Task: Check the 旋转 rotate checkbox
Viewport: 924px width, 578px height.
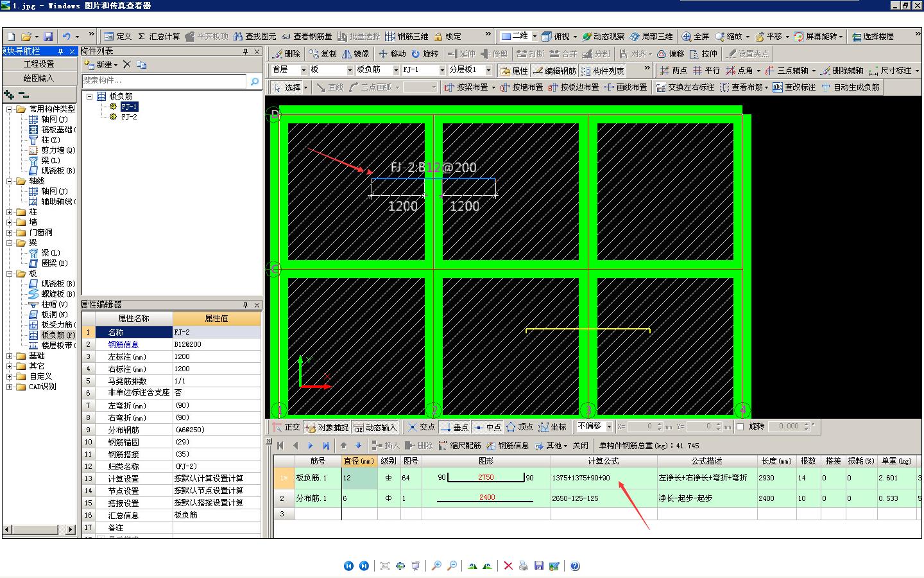Action: click(x=740, y=426)
